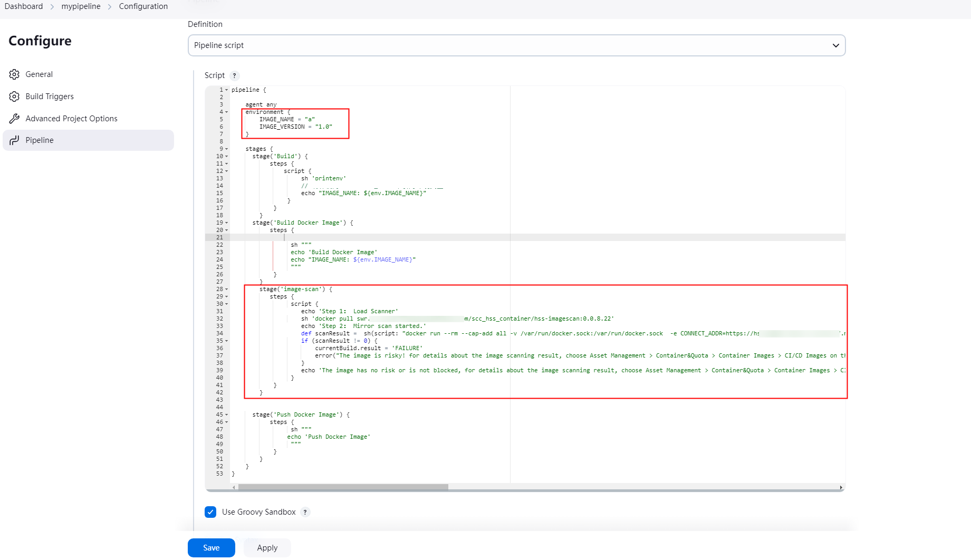Click the Definition label
This screenshot has height=560, width=971.
[x=205, y=24]
